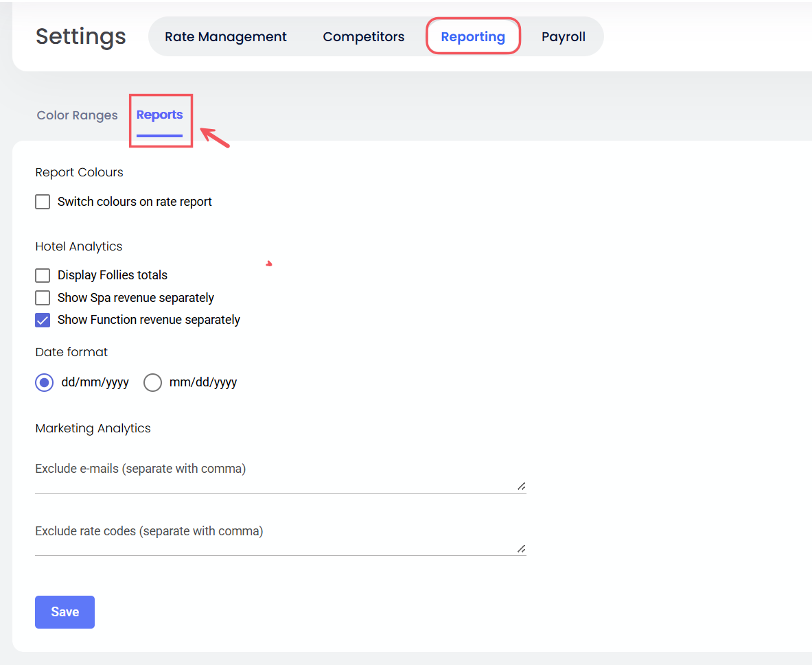Open the Color Ranges sub-tab
This screenshot has height=665, width=812.
tap(77, 115)
